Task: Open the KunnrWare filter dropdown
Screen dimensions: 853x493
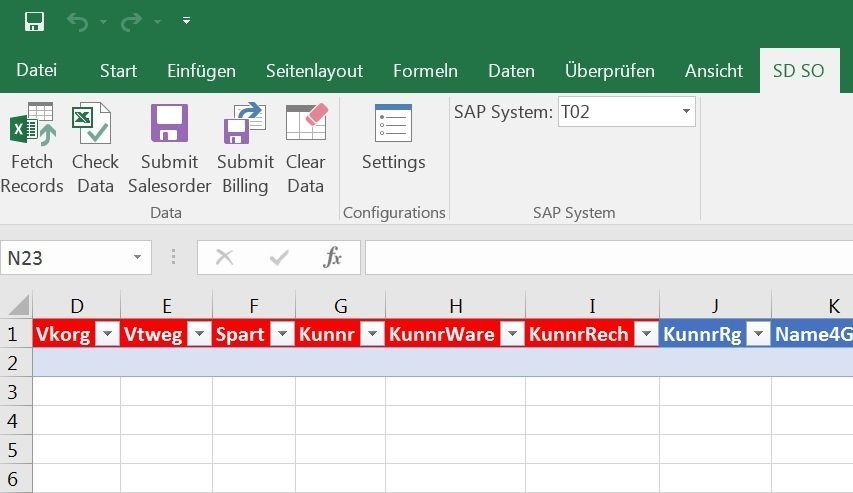Action: click(x=512, y=334)
